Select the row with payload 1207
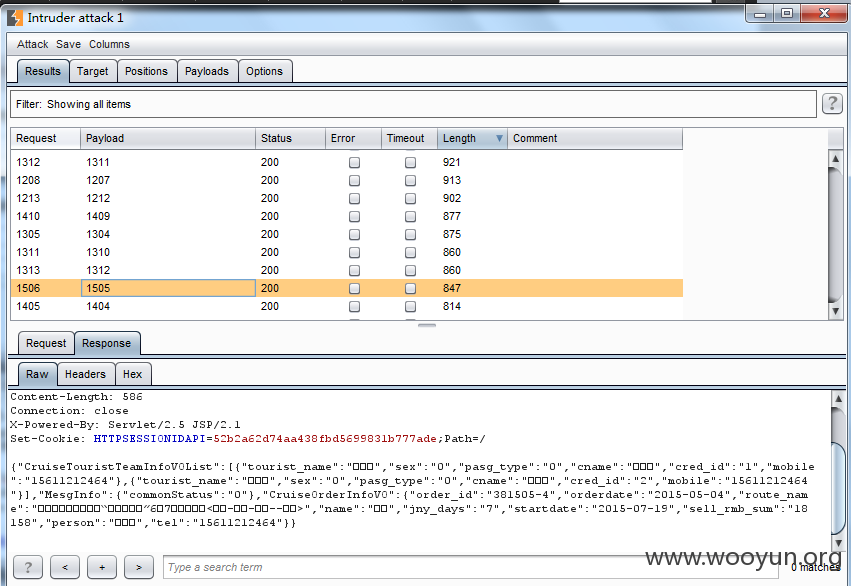The width and height of the screenshot is (851, 586). click(347, 180)
